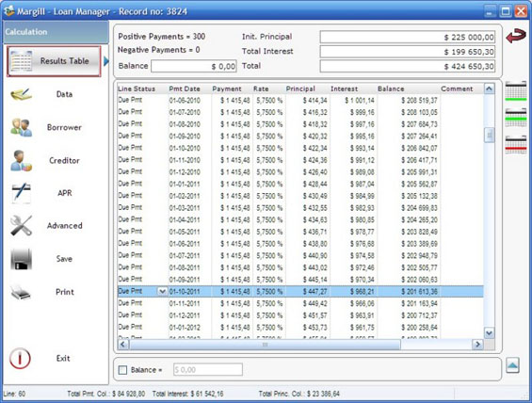
Task: Click the Exit label in sidebar
Action: click(x=63, y=358)
